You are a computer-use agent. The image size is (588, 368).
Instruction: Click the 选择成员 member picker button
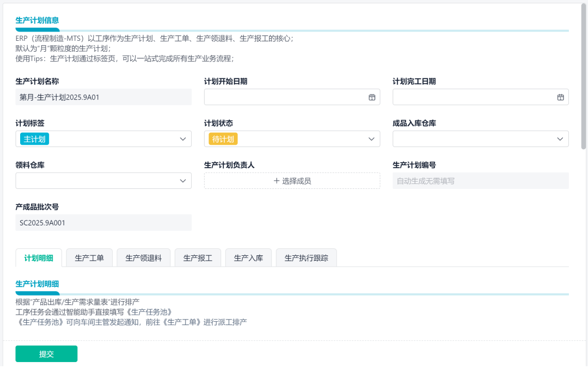coord(292,180)
